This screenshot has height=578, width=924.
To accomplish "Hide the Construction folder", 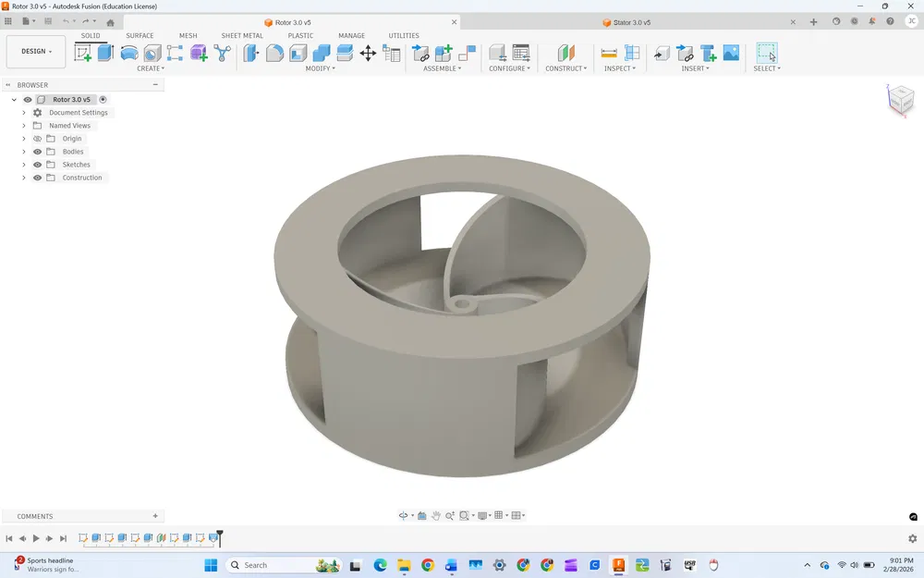I will 37,178.
